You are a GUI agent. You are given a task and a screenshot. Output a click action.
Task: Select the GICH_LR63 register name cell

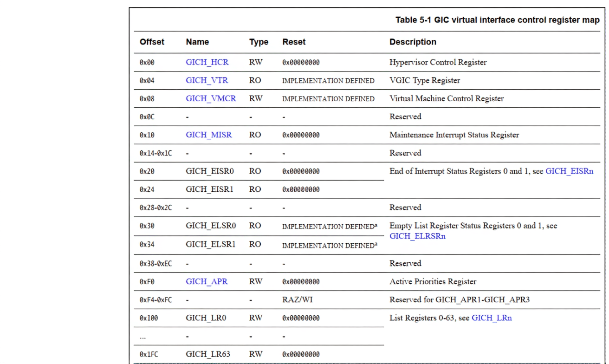(207, 354)
